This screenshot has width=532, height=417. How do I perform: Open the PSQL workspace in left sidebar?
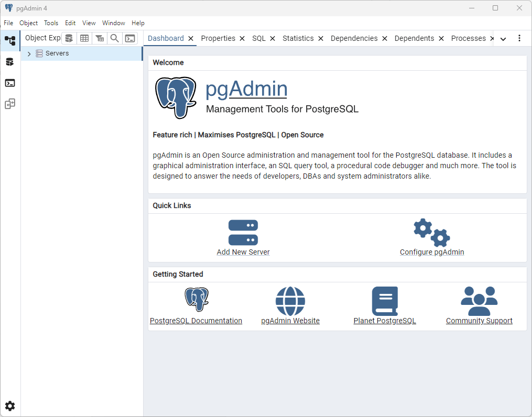pos(10,83)
